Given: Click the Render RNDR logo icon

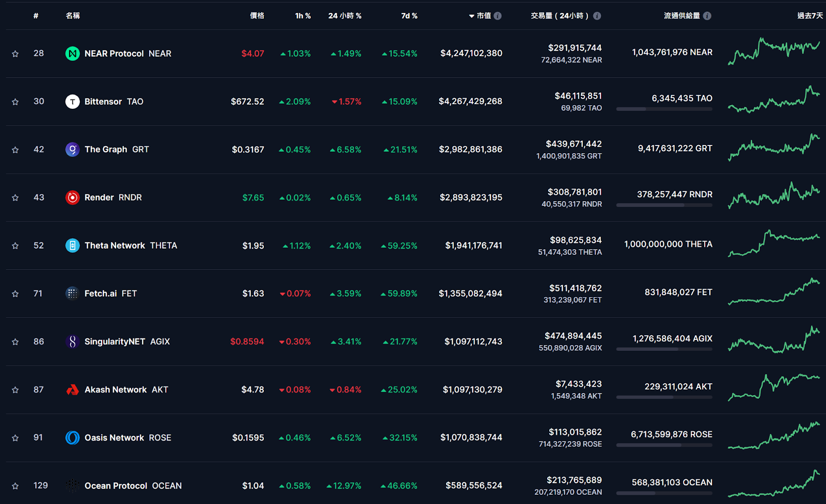Looking at the screenshot, I should tap(72, 198).
